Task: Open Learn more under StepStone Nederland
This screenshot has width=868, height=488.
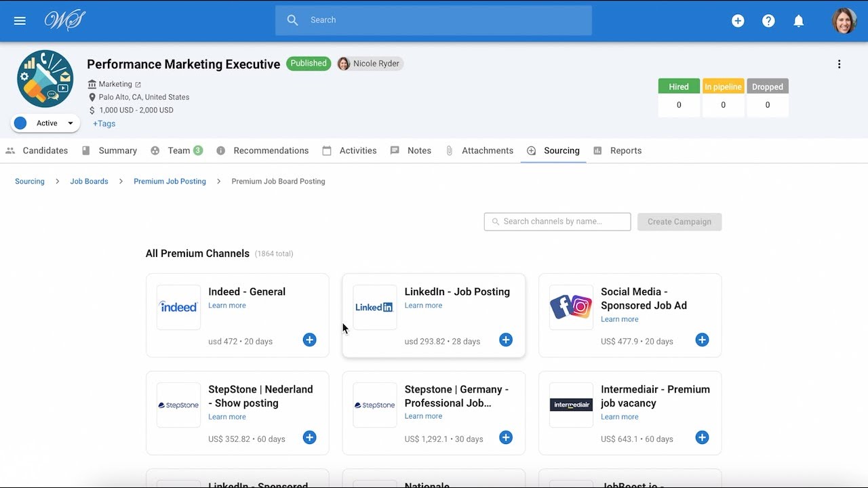Action: pos(227,417)
